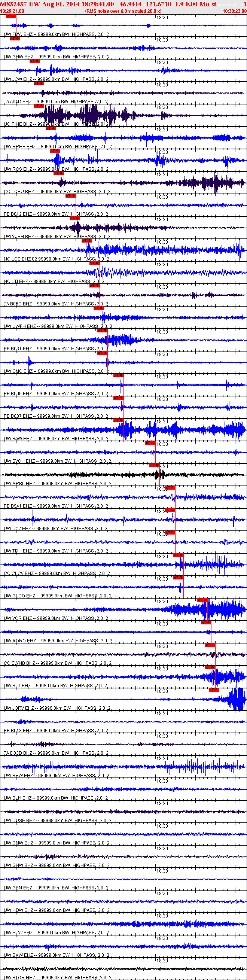Click the red pick flag on the UW.FMW trace

(11, 16)
